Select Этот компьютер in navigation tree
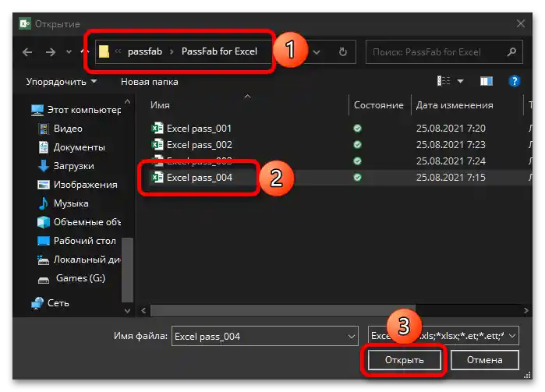545x392 pixels. [76, 110]
